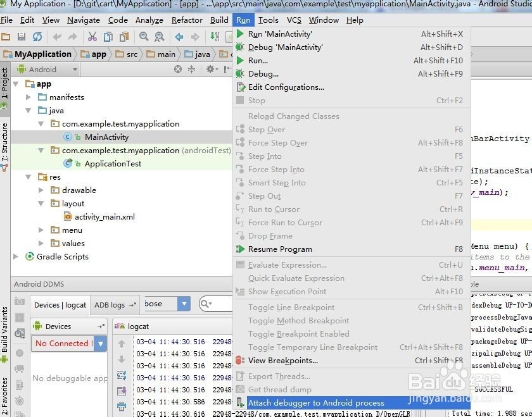532x417 pixels.
Task: Select MainActivity class in project tree
Action: click(x=106, y=137)
